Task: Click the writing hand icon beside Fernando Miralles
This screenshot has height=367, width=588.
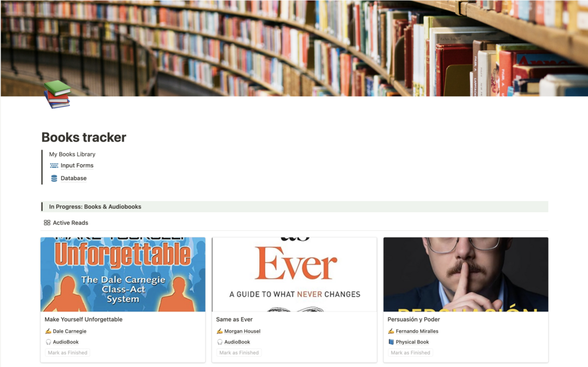Action: click(x=391, y=331)
